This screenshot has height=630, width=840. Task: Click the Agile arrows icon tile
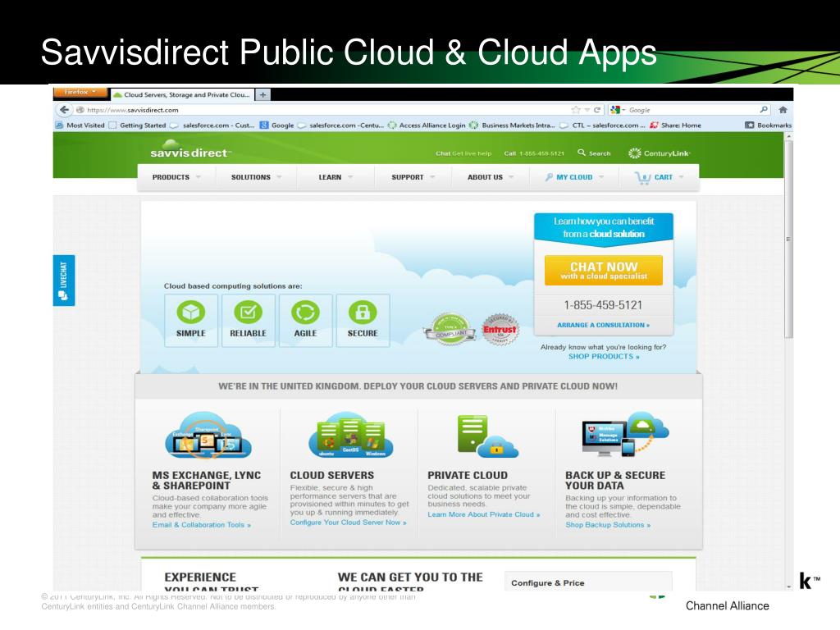point(305,321)
